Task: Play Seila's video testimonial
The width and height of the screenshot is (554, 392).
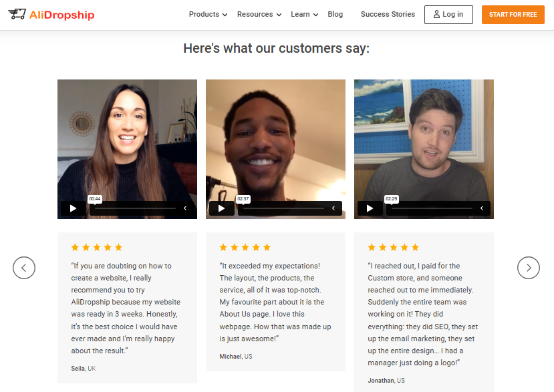Action: [x=73, y=208]
